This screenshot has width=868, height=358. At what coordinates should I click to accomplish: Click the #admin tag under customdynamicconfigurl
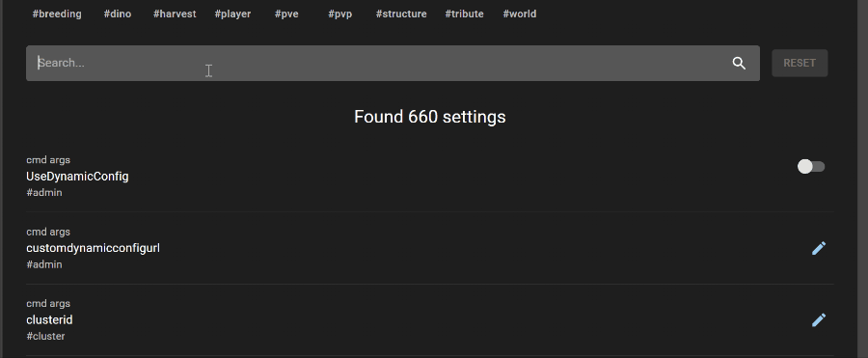44,265
